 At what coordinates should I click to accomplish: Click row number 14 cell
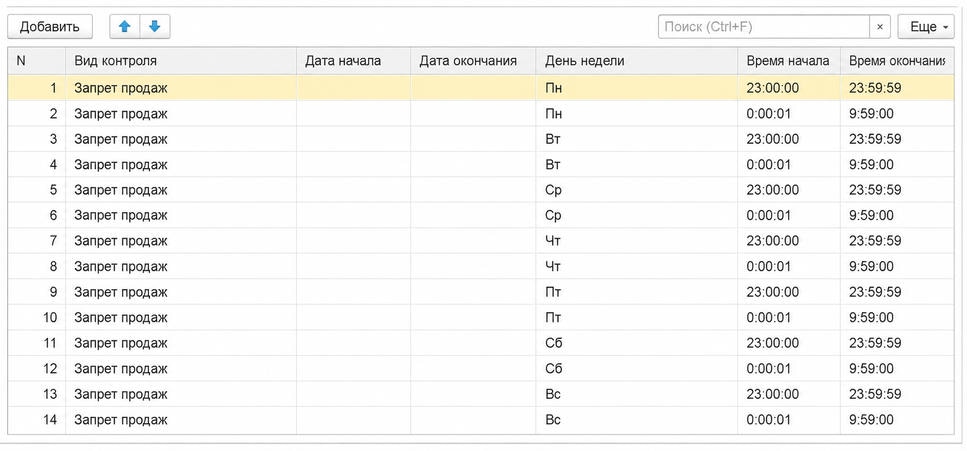click(36, 420)
